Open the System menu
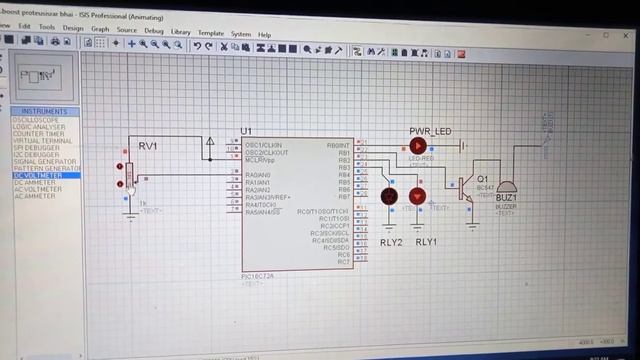The width and height of the screenshot is (640, 360). click(241, 34)
